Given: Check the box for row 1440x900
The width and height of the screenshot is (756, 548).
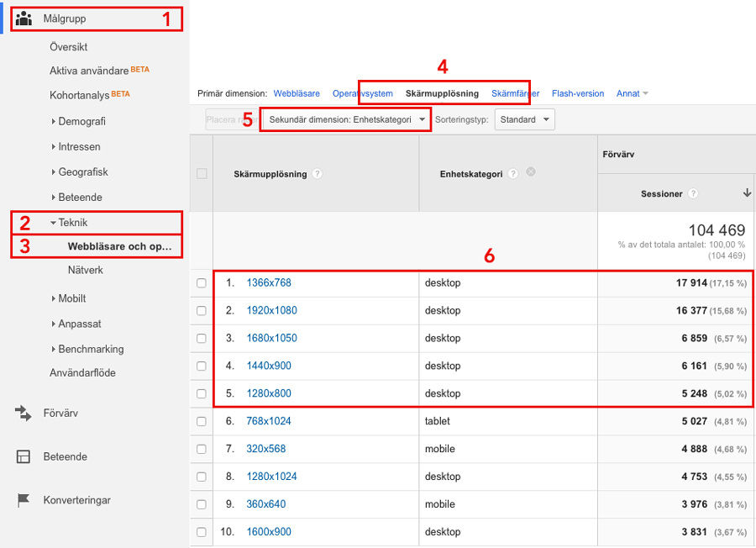Looking at the screenshot, I should click(x=202, y=366).
